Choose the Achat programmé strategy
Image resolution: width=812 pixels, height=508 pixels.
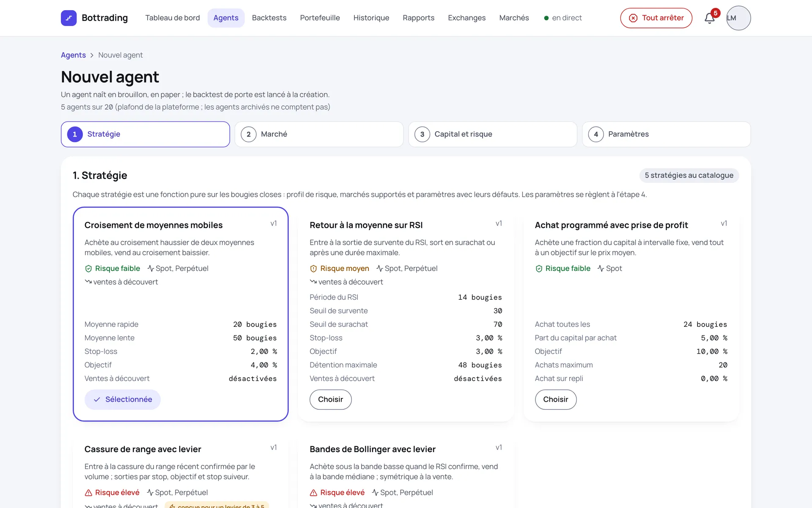click(x=556, y=400)
